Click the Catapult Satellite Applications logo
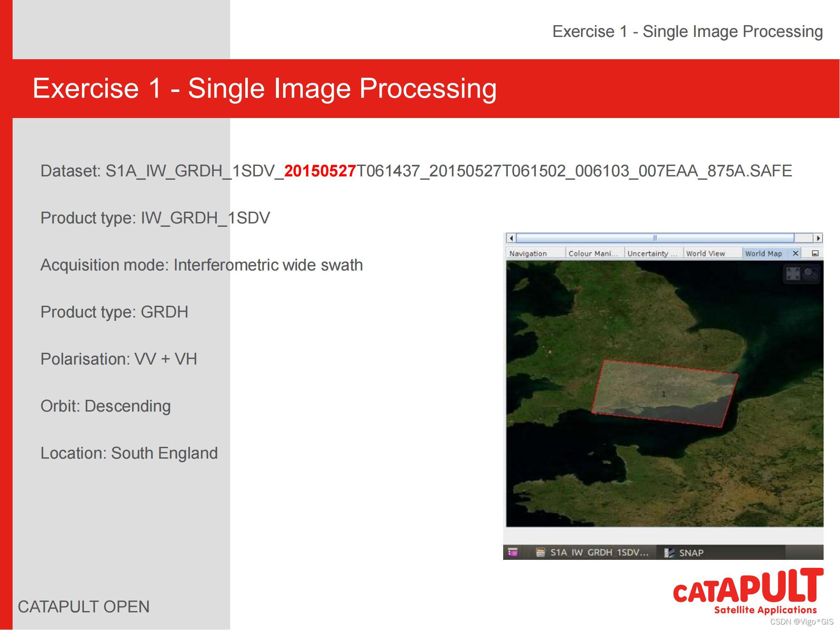Image resolution: width=840 pixels, height=630 pixels. tap(748, 592)
